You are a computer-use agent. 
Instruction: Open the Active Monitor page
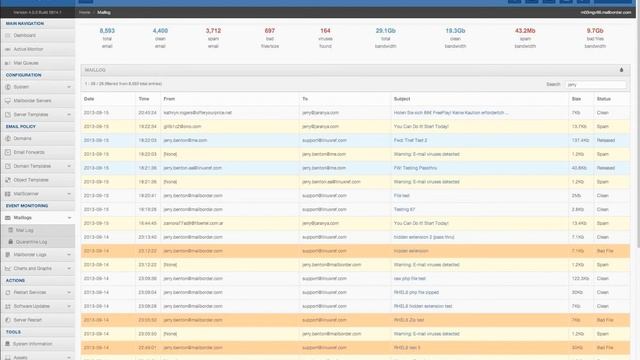coord(28,49)
